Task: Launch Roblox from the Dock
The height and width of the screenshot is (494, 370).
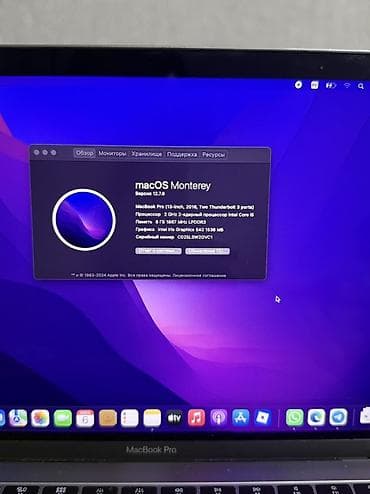Action: pos(263,417)
